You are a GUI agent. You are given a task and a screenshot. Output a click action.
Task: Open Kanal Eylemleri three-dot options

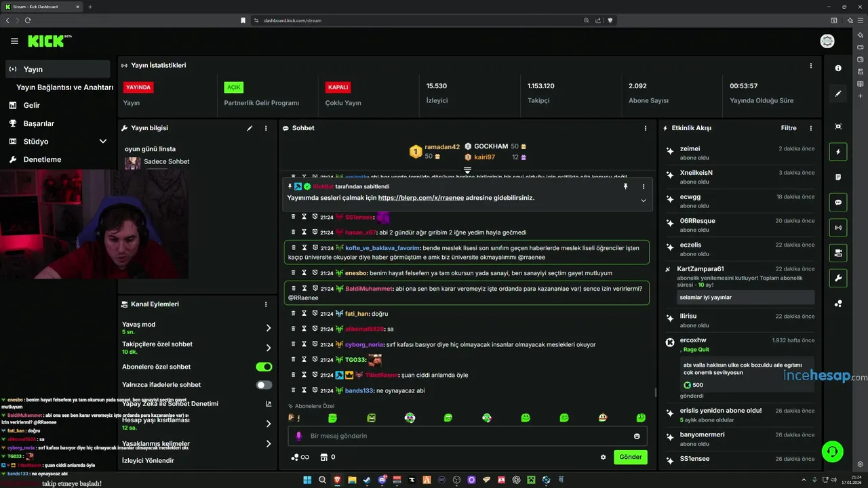[266, 304]
